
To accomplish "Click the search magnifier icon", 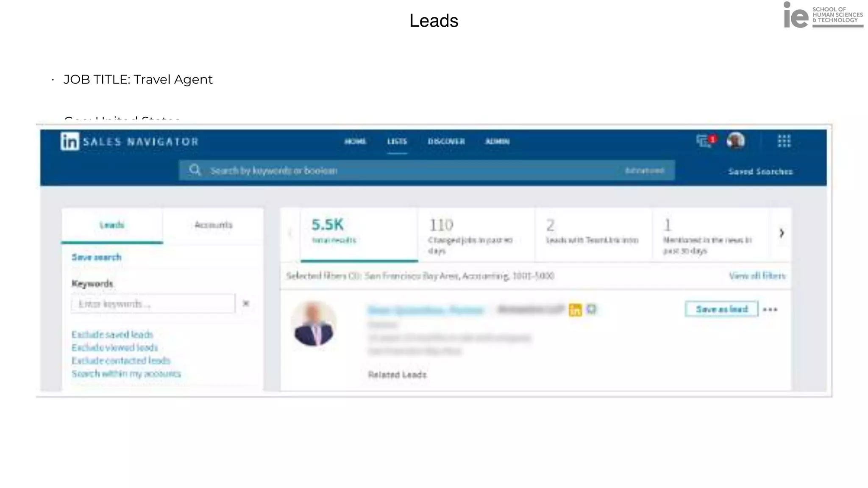I will [195, 170].
